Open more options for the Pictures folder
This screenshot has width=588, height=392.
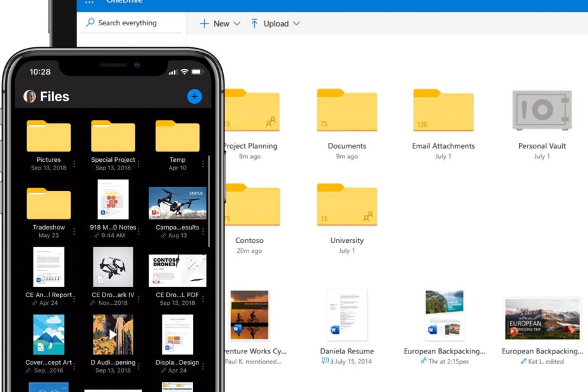tap(74, 164)
